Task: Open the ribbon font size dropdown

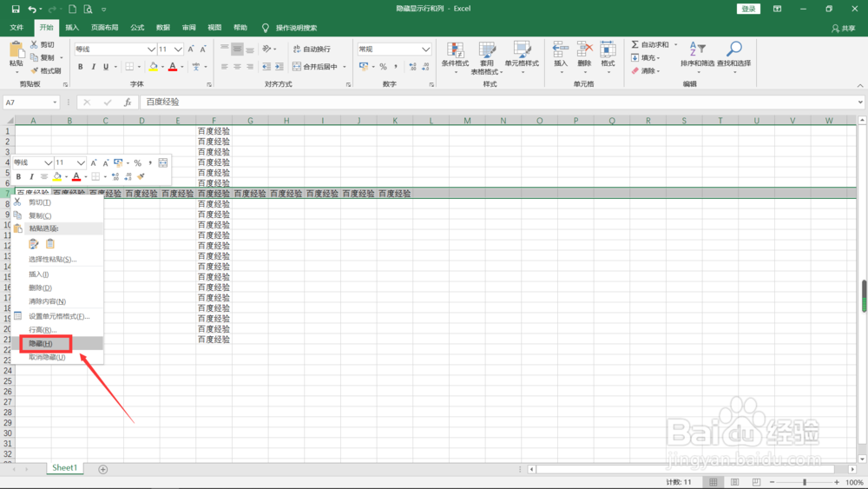Action: [x=178, y=50]
